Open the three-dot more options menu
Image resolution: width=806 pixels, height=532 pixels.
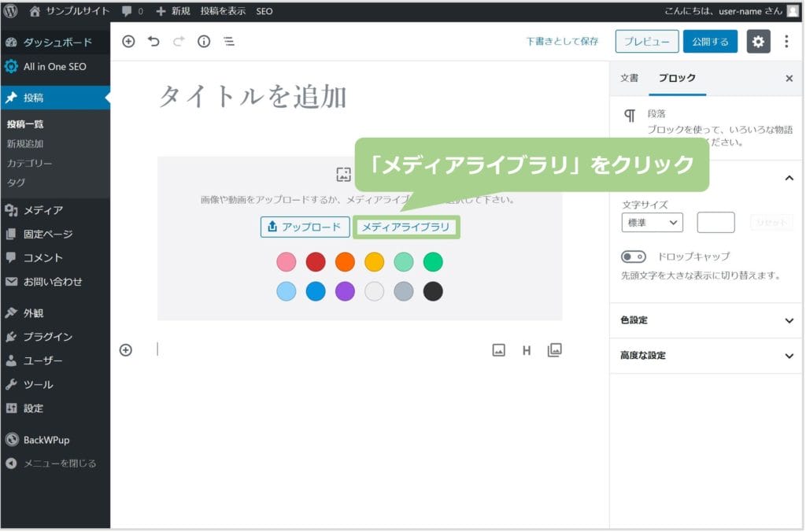(x=786, y=42)
